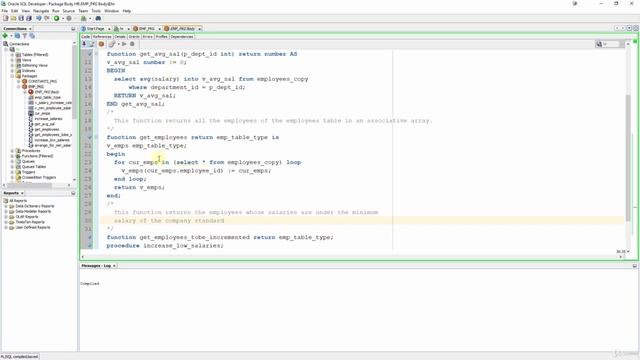
Task: Close the Messages - Log tab
Action: click(x=114, y=266)
